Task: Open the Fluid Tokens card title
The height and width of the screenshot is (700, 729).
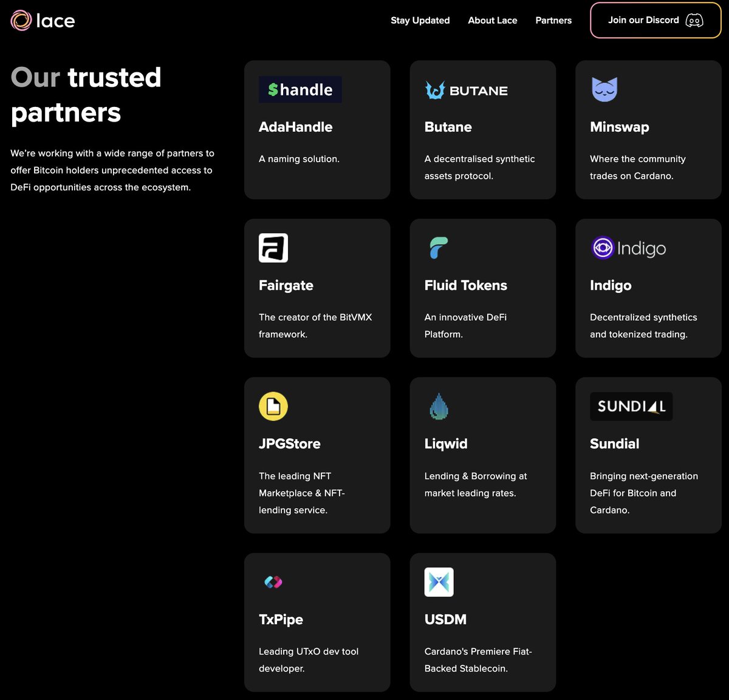Action: pos(466,286)
